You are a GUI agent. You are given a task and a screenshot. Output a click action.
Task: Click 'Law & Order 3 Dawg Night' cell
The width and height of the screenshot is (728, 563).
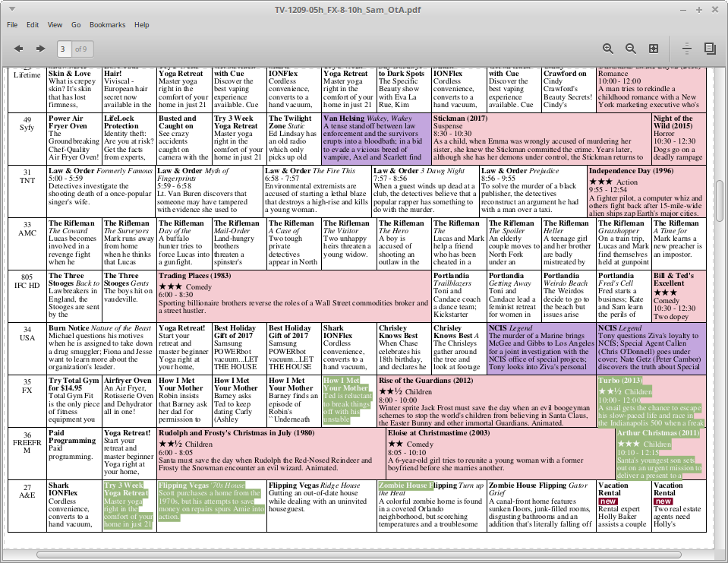tap(426, 191)
